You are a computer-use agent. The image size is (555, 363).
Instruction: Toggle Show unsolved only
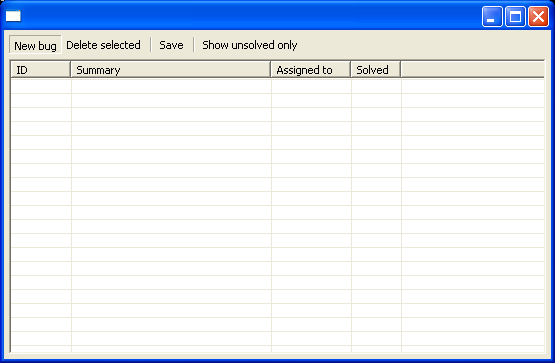coord(250,45)
